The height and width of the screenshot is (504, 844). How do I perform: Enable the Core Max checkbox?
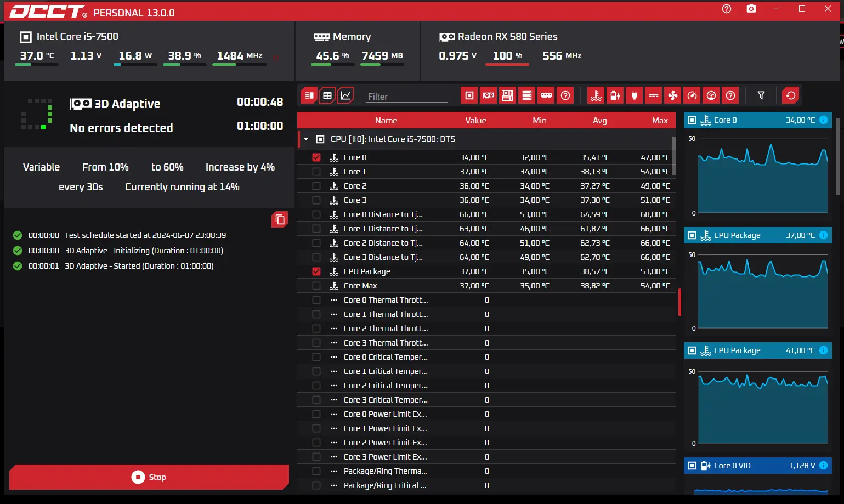[x=316, y=286]
